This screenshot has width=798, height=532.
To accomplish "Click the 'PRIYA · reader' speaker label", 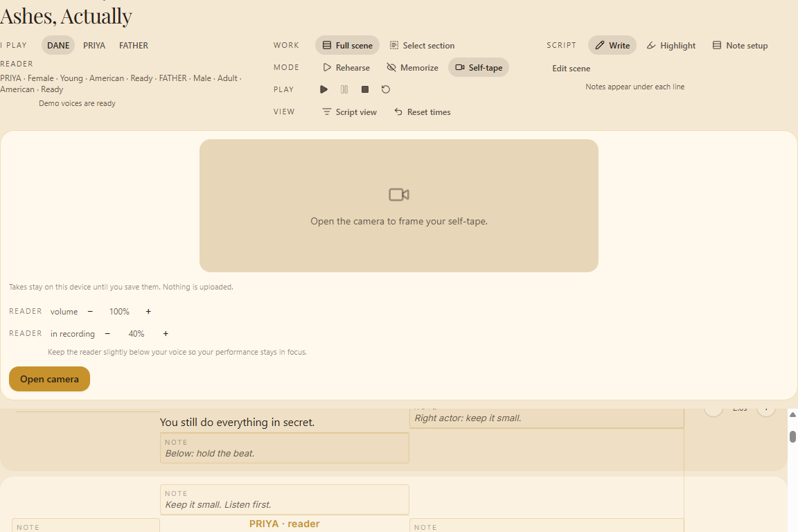I will (x=285, y=524).
